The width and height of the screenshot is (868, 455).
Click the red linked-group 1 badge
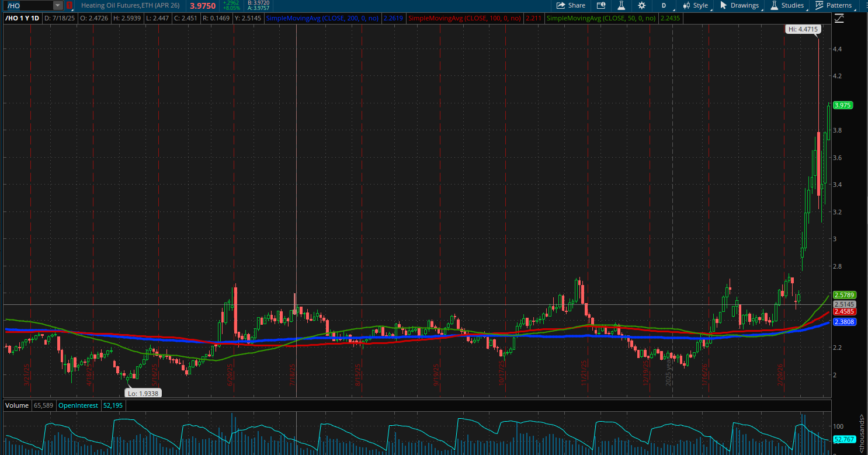point(69,5)
